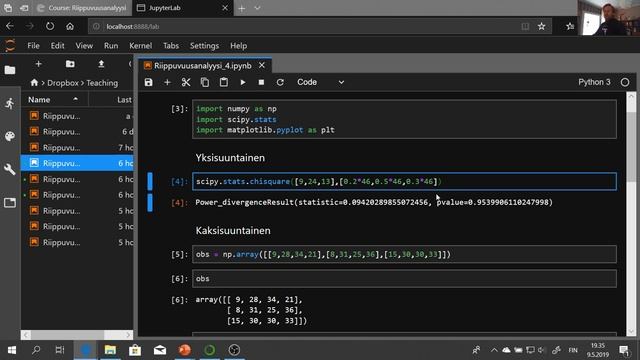Click the obs = np.array code cell
This screenshot has width=640, height=360.
[x=404, y=254]
